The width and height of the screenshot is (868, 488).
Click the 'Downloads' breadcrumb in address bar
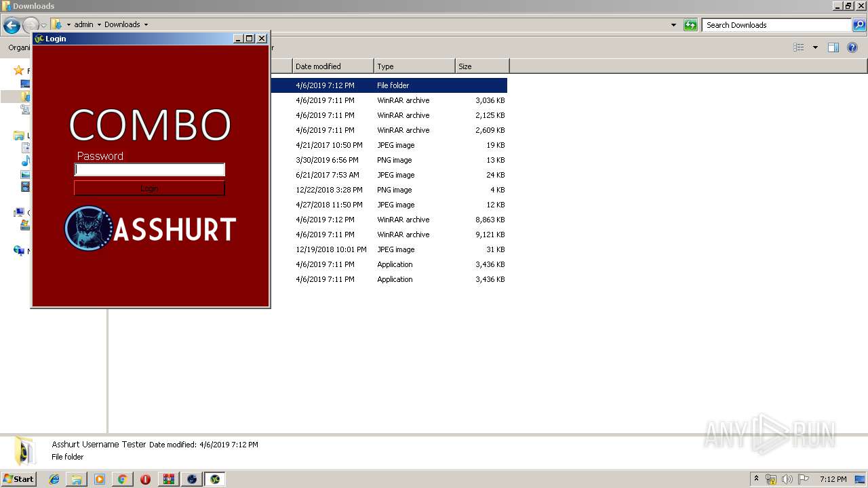click(x=122, y=24)
